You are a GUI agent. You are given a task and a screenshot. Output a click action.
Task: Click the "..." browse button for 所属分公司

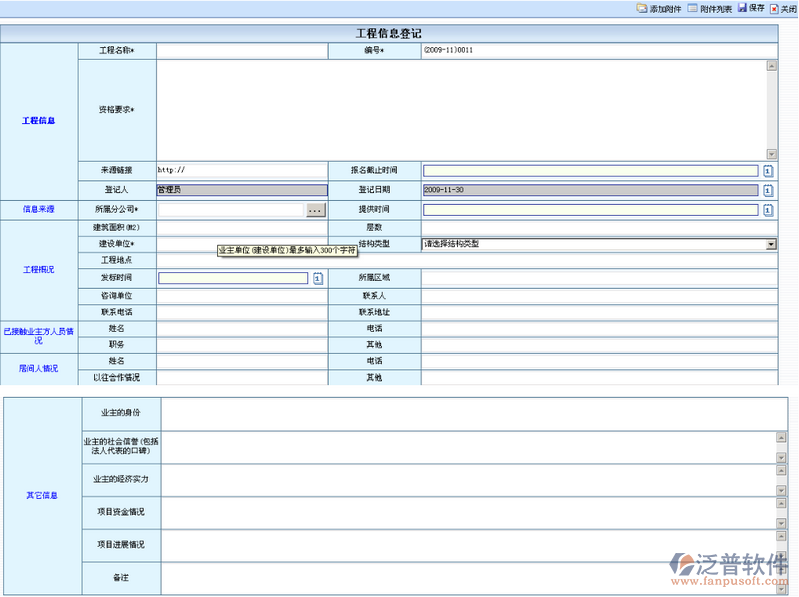[x=315, y=210]
